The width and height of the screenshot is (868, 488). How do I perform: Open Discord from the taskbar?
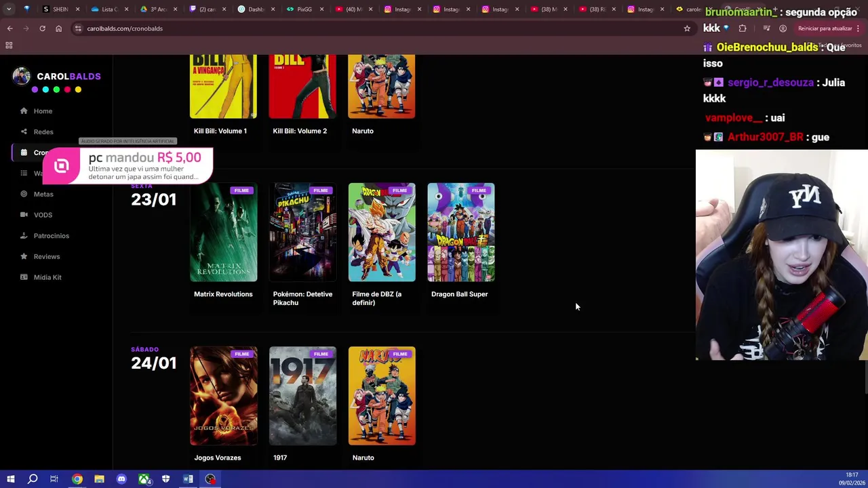pos(121,479)
